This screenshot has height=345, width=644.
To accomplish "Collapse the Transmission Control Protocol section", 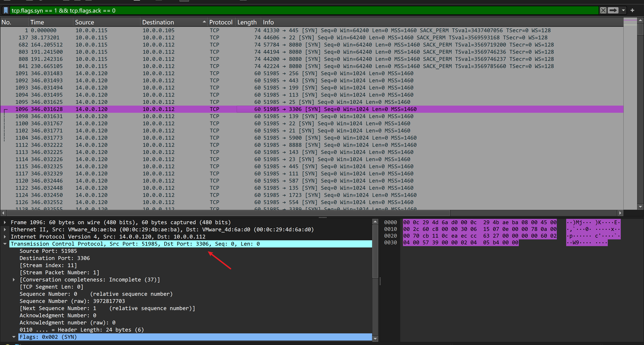I will click(x=5, y=244).
